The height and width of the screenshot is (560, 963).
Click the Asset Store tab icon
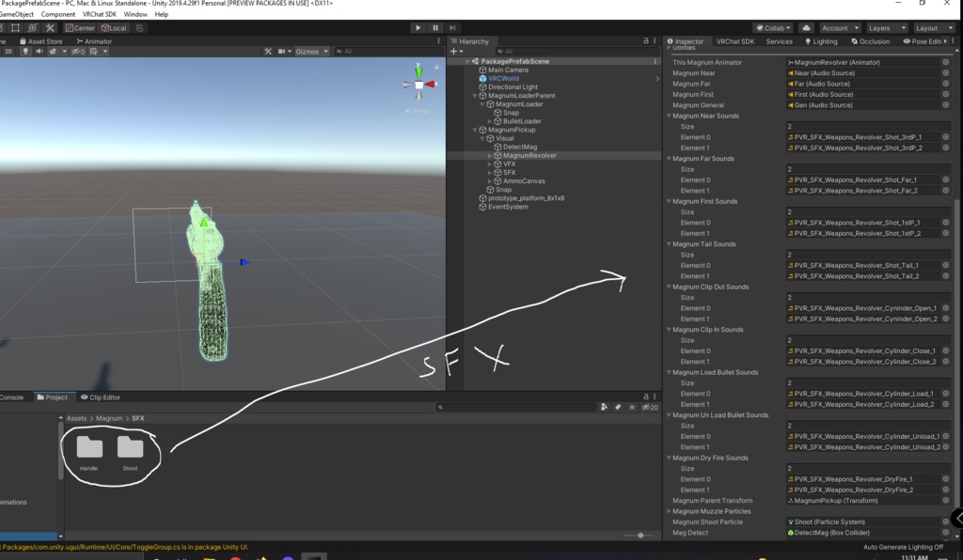(23, 40)
